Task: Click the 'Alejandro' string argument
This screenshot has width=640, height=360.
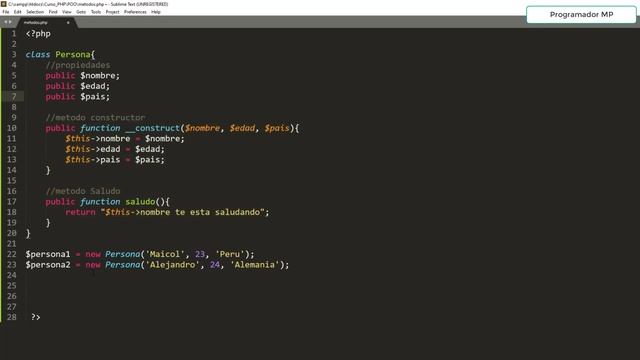Action: click(172, 265)
